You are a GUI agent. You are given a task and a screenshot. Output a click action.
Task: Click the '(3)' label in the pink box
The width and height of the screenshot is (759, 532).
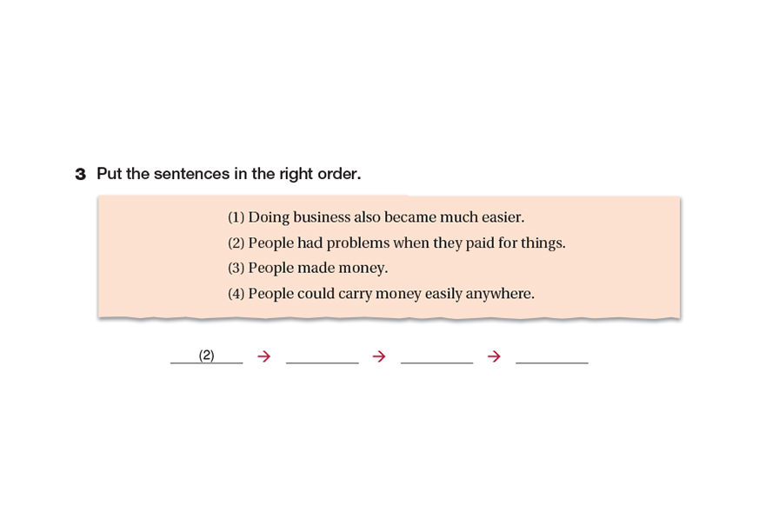coord(236,269)
